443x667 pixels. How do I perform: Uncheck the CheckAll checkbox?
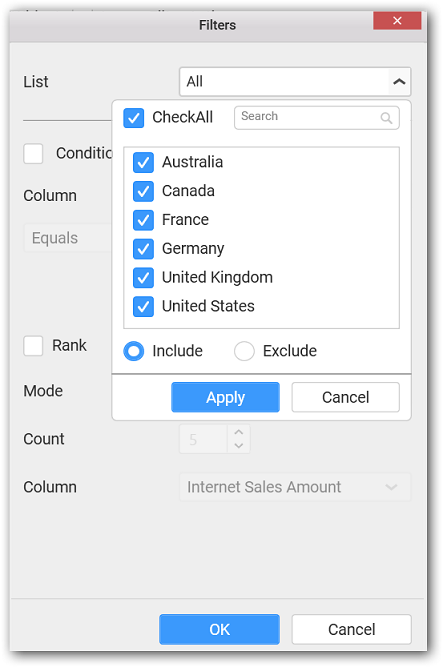tap(134, 117)
